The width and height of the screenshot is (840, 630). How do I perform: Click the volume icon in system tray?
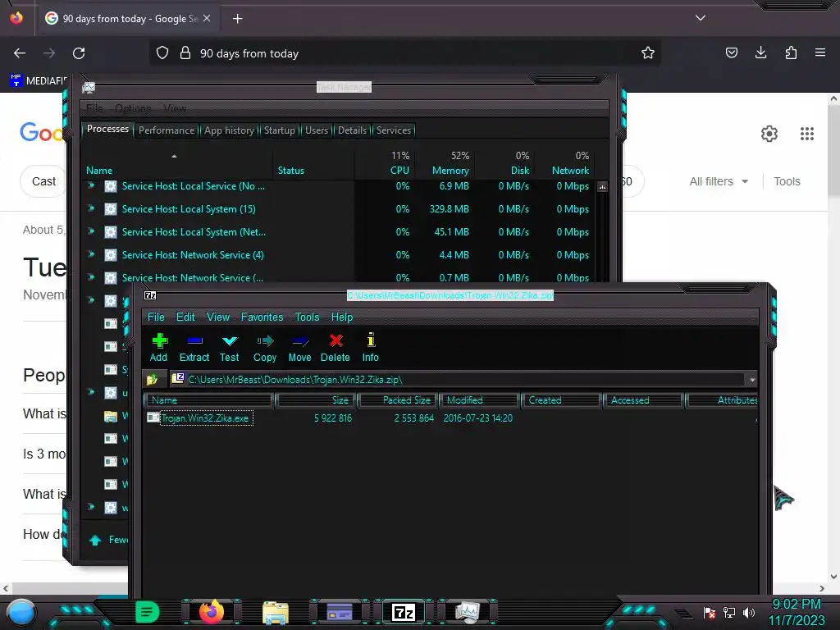click(749, 612)
